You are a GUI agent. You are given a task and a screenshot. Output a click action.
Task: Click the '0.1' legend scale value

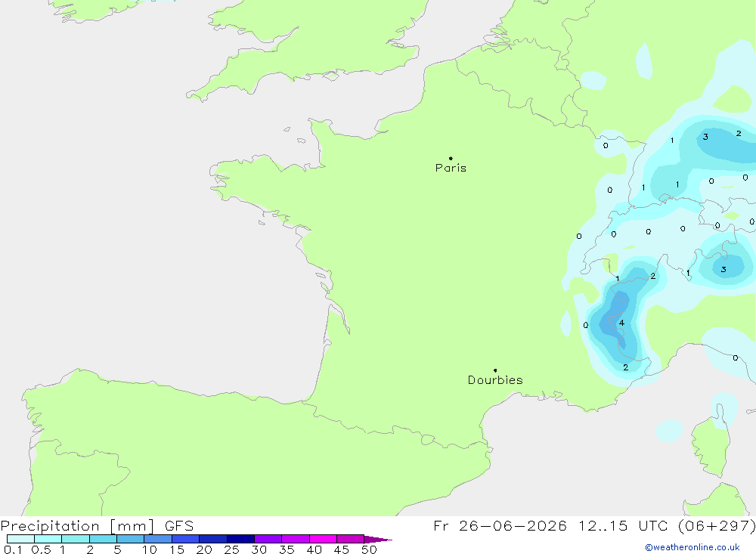(x=13, y=549)
